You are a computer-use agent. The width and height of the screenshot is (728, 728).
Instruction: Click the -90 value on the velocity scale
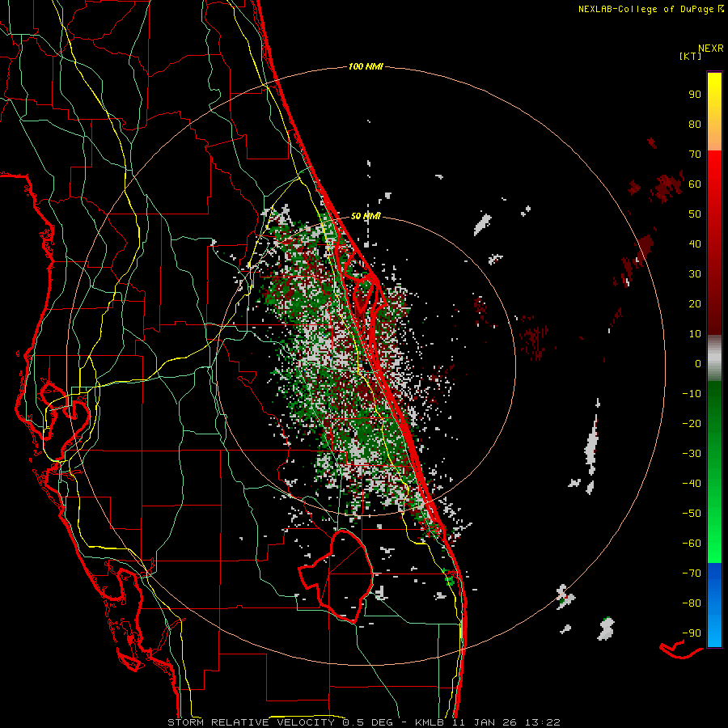(692, 633)
